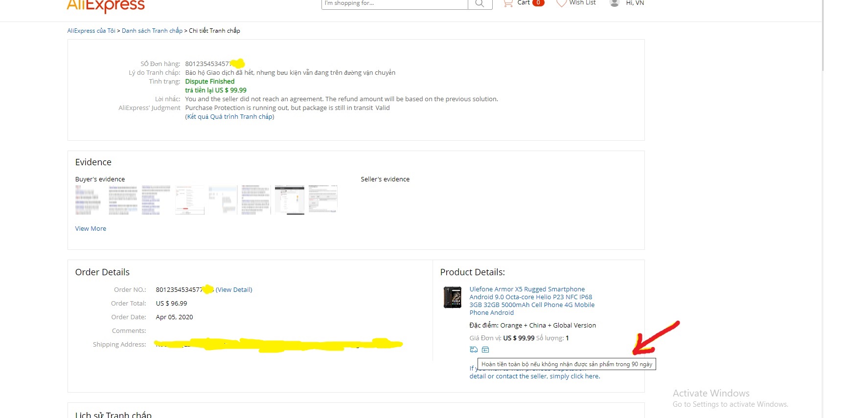Open the fifth buyer evidence thumbnail
This screenshot has width=868, height=418.
pyautogui.click(x=223, y=200)
